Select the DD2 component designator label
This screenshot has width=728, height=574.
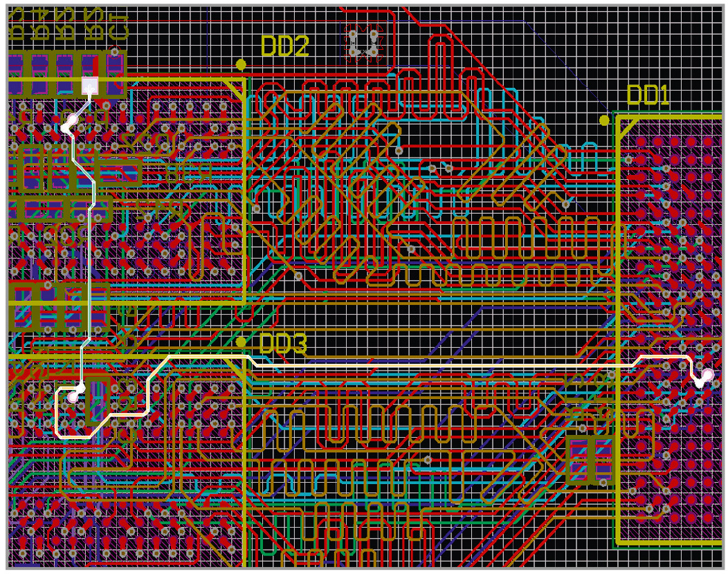[285, 46]
